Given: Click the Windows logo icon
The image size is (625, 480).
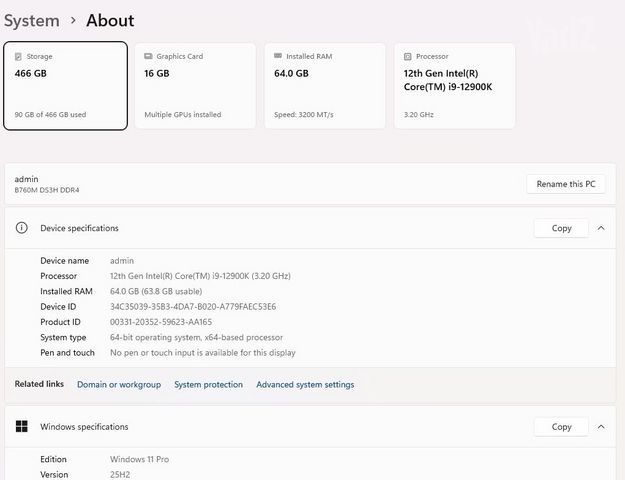Looking at the screenshot, I should click(22, 427).
